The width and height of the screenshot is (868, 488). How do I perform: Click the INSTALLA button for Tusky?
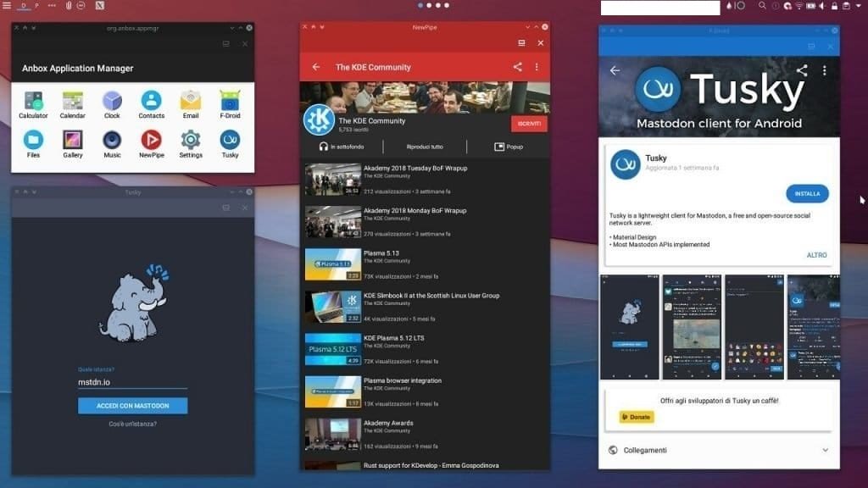point(807,194)
